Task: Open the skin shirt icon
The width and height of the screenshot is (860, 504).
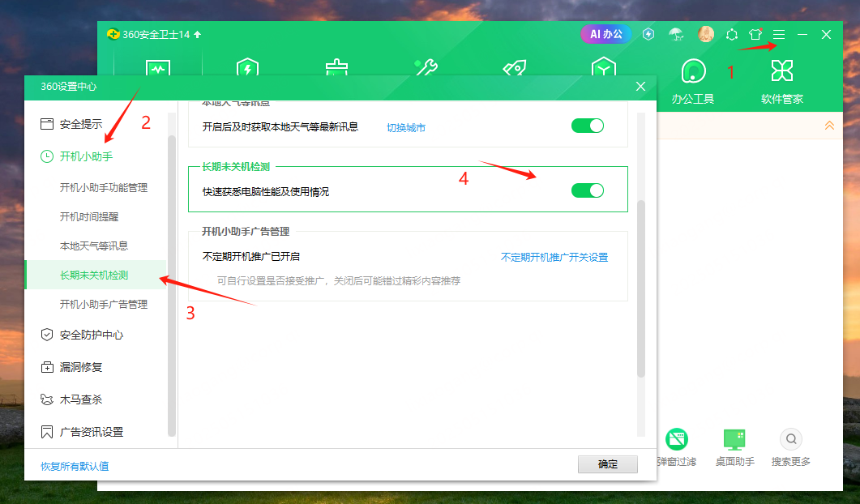Action: [755, 34]
